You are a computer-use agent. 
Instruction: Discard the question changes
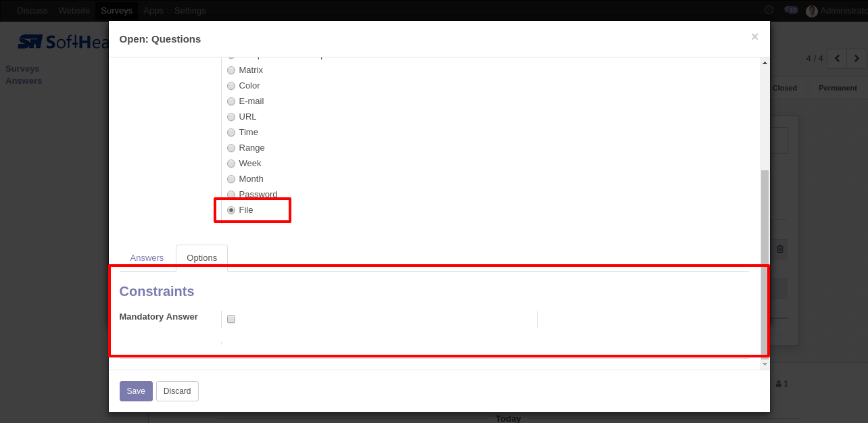coord(177,391)
